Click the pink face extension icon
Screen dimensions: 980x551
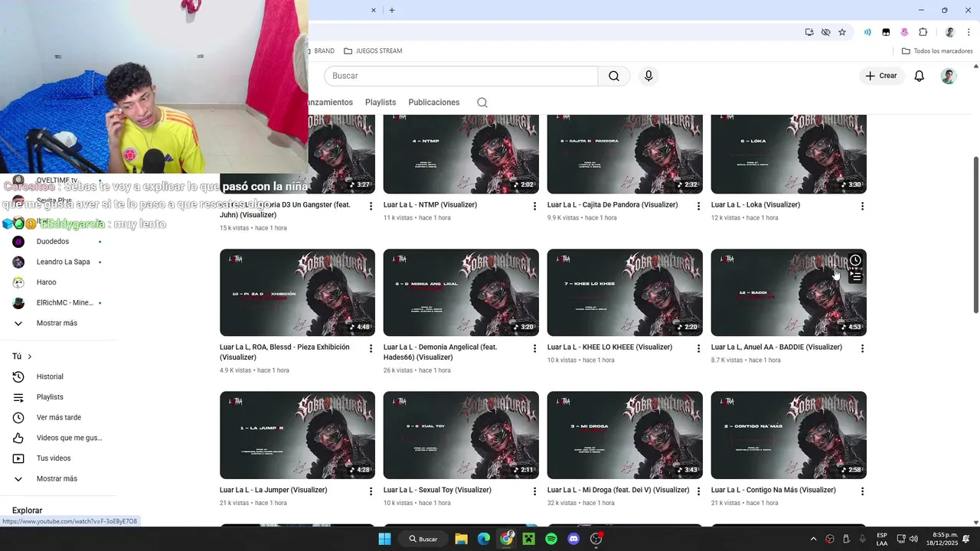(904, 32)
